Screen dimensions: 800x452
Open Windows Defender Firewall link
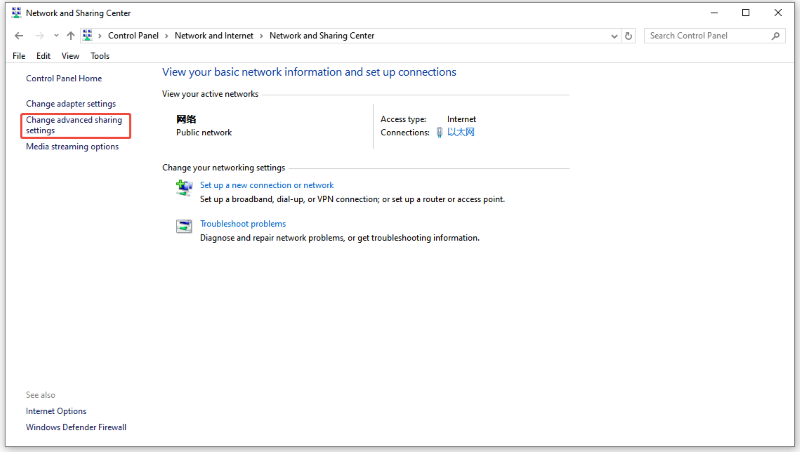[76, 428]
